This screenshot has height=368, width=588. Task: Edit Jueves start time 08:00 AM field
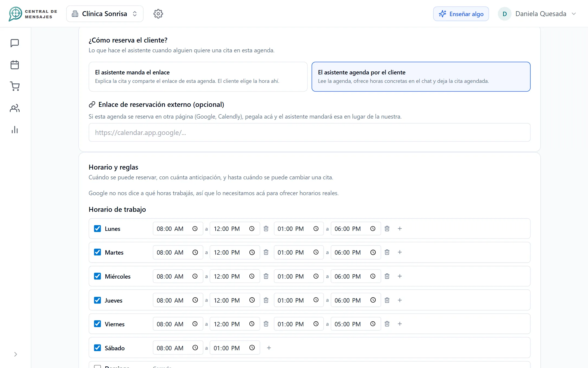[178, 300]
